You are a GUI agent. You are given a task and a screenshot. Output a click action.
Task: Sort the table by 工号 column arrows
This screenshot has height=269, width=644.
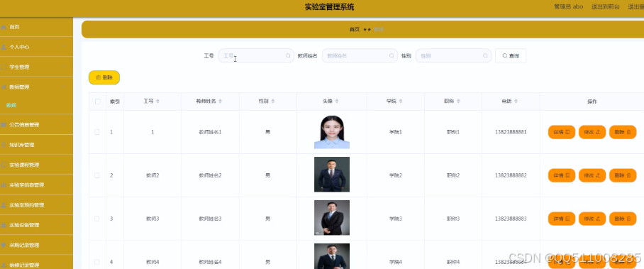point(157,101)
